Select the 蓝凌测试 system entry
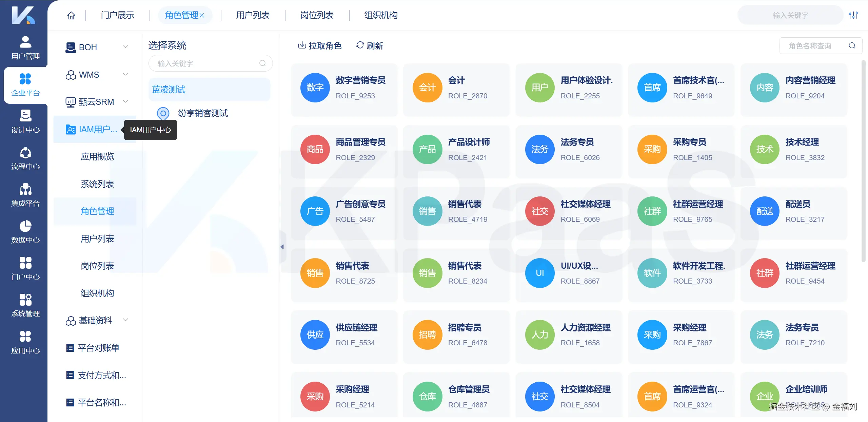The width and height of the screenshot is (868, 422). click(x=169, y=89)
